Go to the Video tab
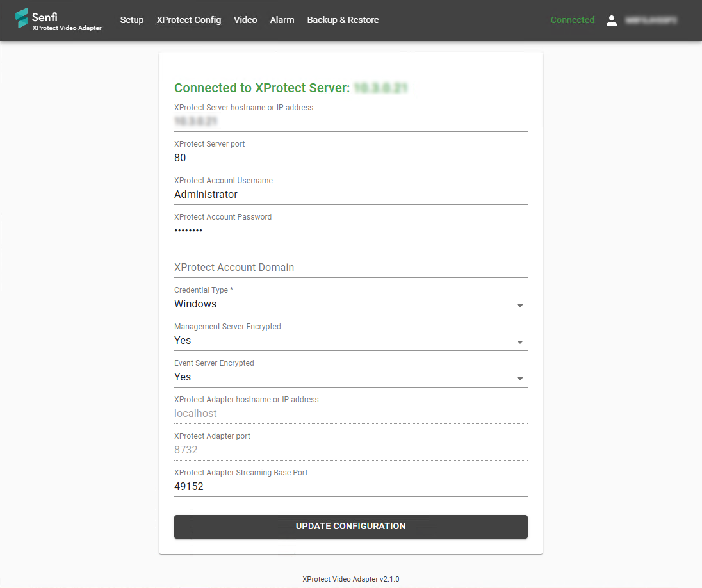702x588 pixels. coord(245,20)
